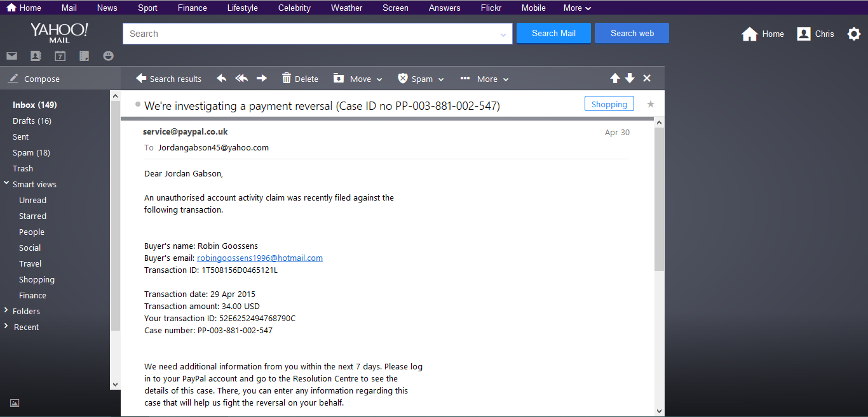This screenshot has height=417, width=868.
Task: Click the Settings gear icon
Action: point(854,34)
